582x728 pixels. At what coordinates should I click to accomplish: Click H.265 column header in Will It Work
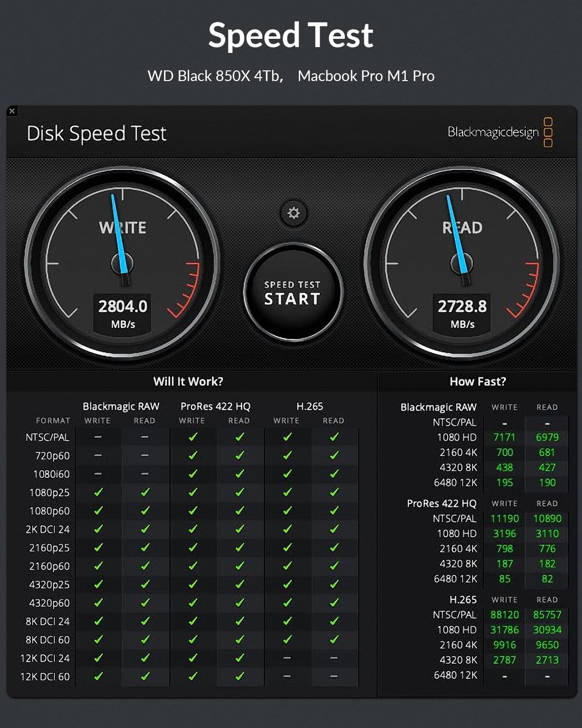(309, 406)
